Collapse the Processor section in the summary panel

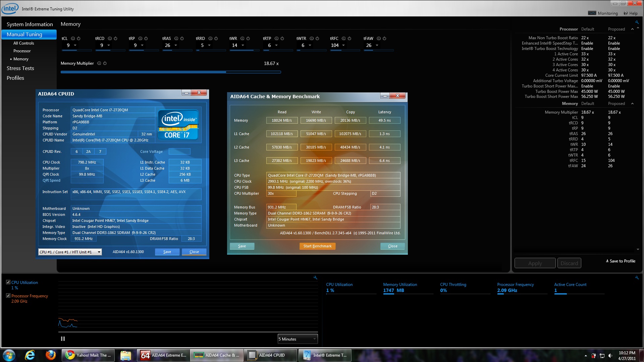(632, 29)
